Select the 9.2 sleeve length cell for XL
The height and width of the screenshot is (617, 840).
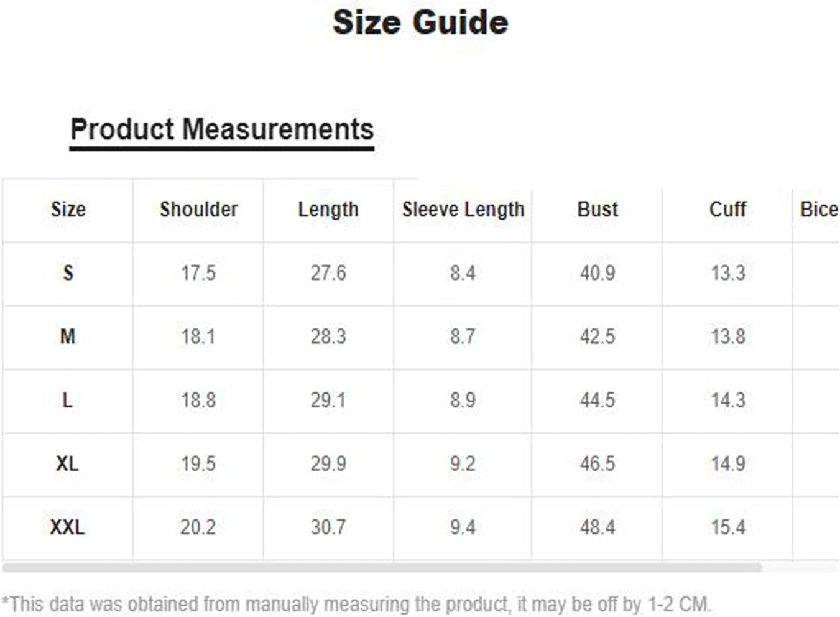463,463
